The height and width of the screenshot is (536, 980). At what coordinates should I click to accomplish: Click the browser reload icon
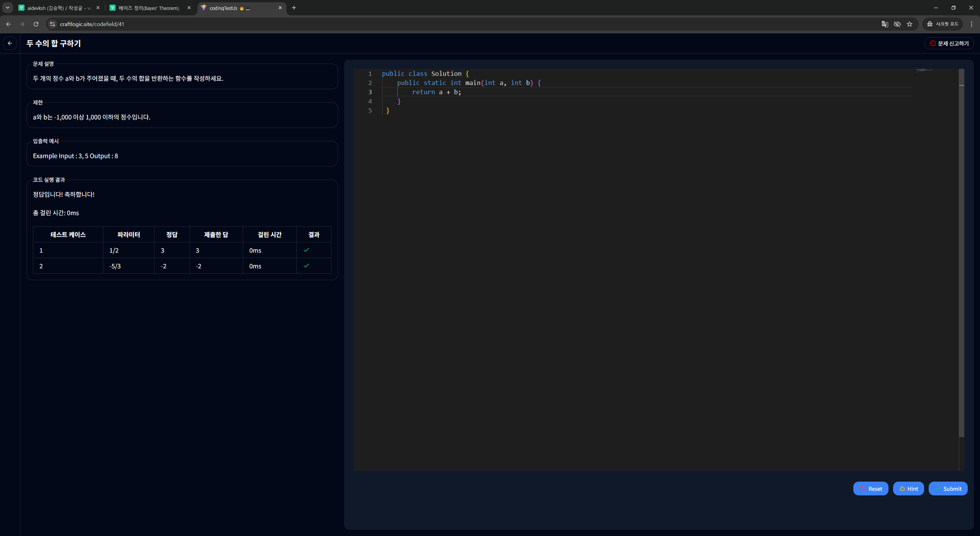(36, 24)
